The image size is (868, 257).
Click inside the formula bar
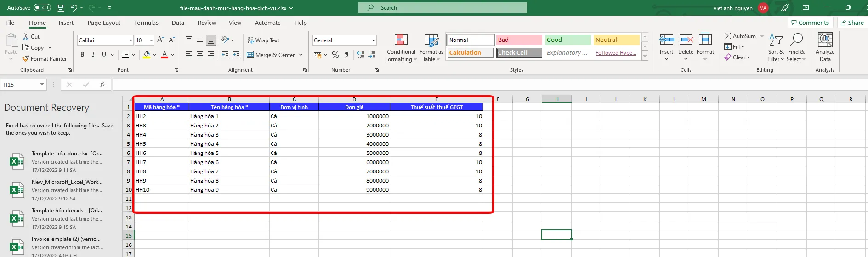(490, 85)
